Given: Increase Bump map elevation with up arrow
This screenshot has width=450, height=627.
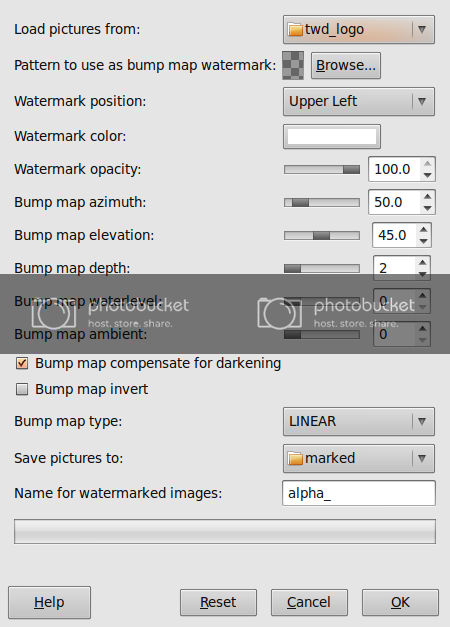Looking at the screenshot, I should point(423,229).
